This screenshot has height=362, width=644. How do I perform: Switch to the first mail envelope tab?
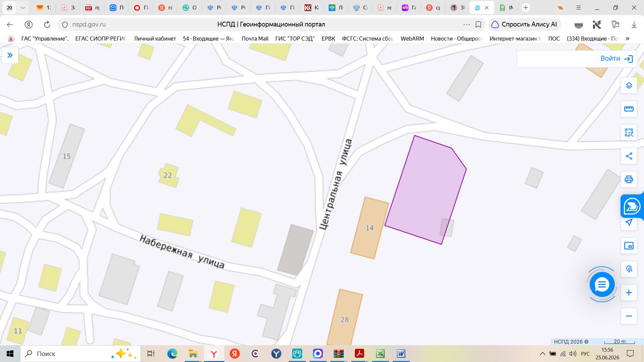click(44, 8)
